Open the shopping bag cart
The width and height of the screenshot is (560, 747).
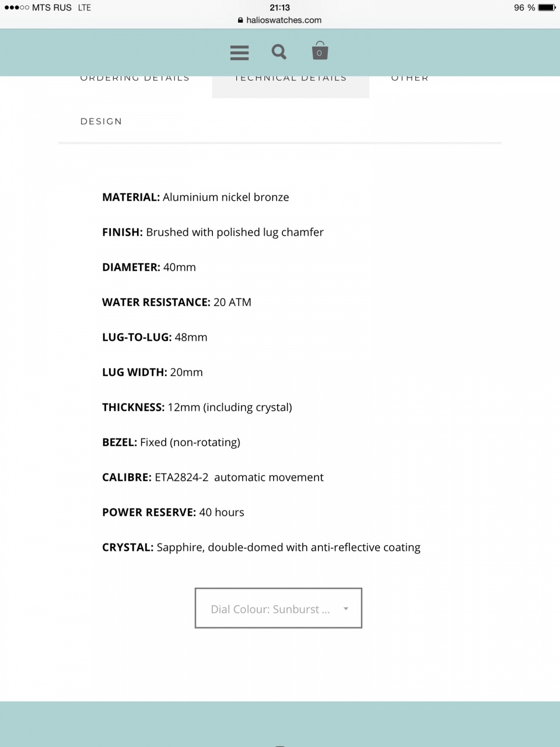(320, 51)
